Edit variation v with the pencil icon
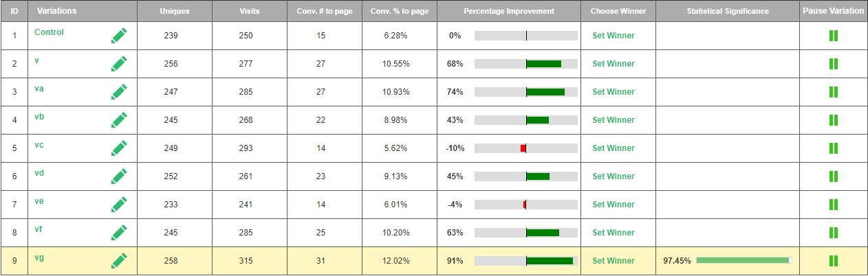 tap(119, 64)
